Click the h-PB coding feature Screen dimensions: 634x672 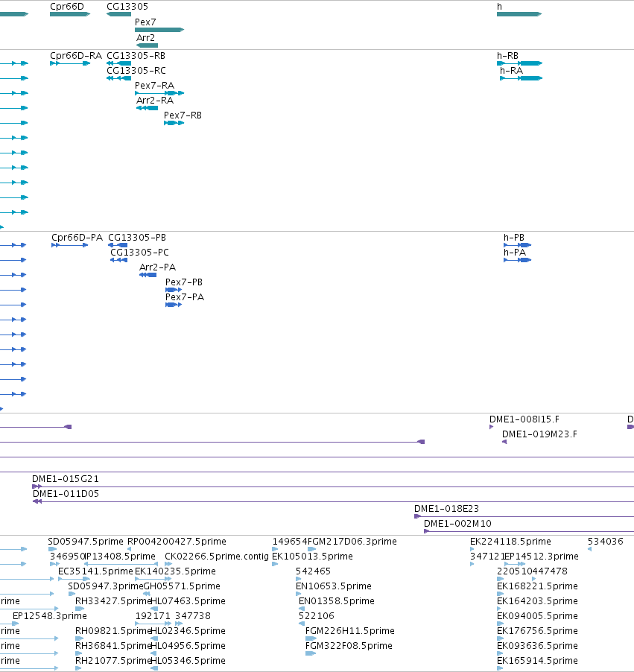pos(517,245)
